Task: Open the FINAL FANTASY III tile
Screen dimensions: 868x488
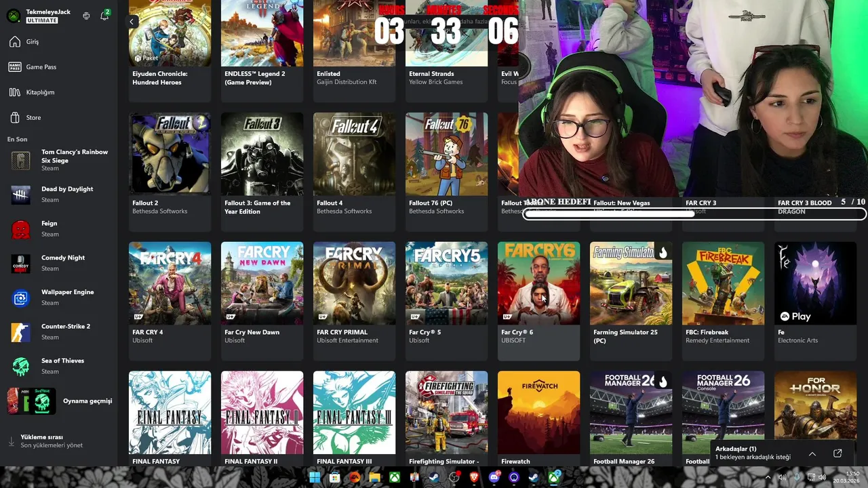Action: 354,418
